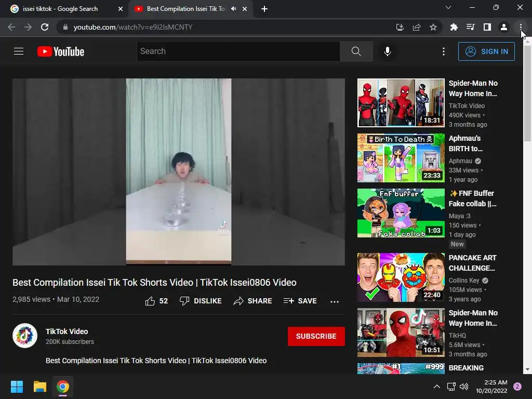Image resolution: width=532 pixels, height=399 pixels.
Task: Click PANCAKE ART CHALLENGE video title
Action: point(472,263)
